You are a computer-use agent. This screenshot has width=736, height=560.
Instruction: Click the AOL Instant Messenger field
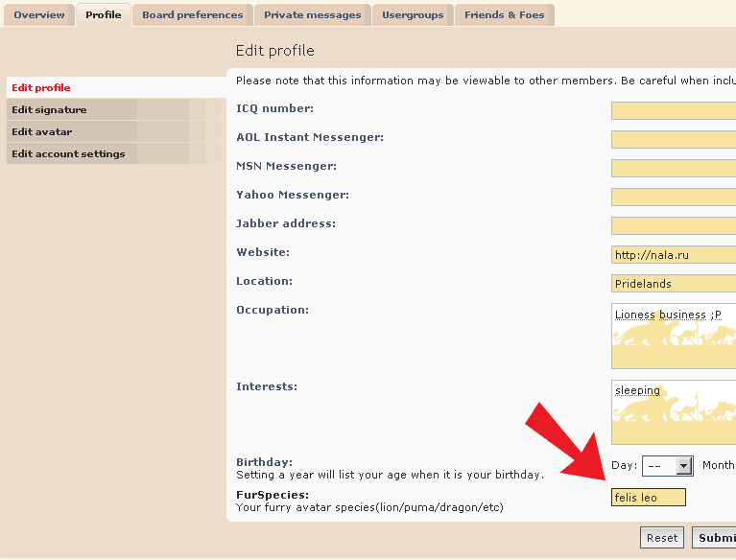click(x=674, y=139)
